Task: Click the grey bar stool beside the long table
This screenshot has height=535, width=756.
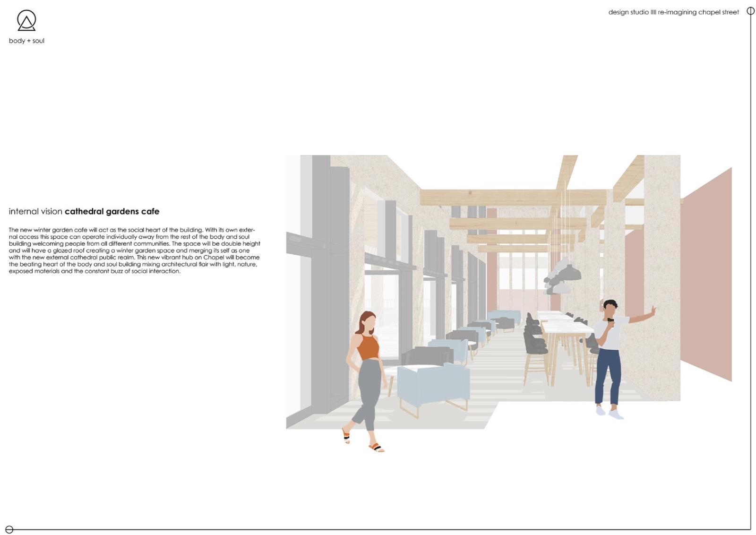Action: [536, 349]
